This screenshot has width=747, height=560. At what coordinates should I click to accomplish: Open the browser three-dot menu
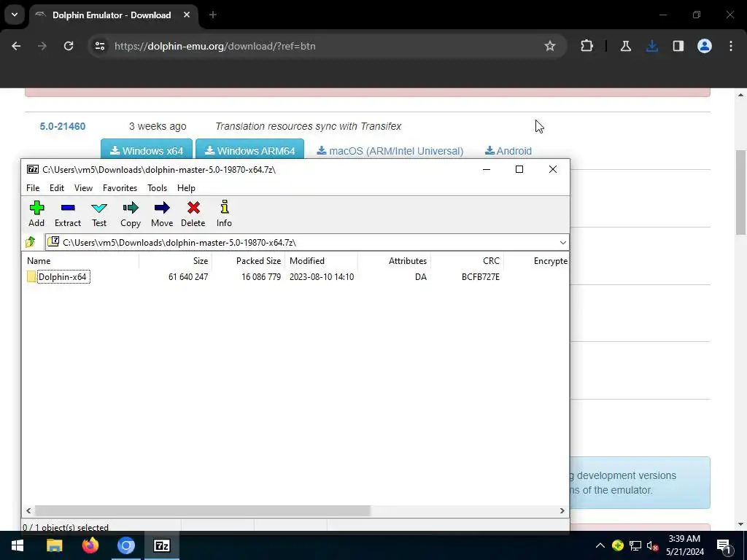[x=731, y=46]
